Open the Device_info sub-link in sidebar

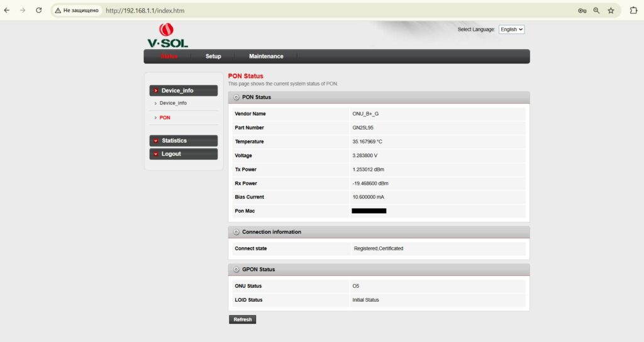point(173,103)
